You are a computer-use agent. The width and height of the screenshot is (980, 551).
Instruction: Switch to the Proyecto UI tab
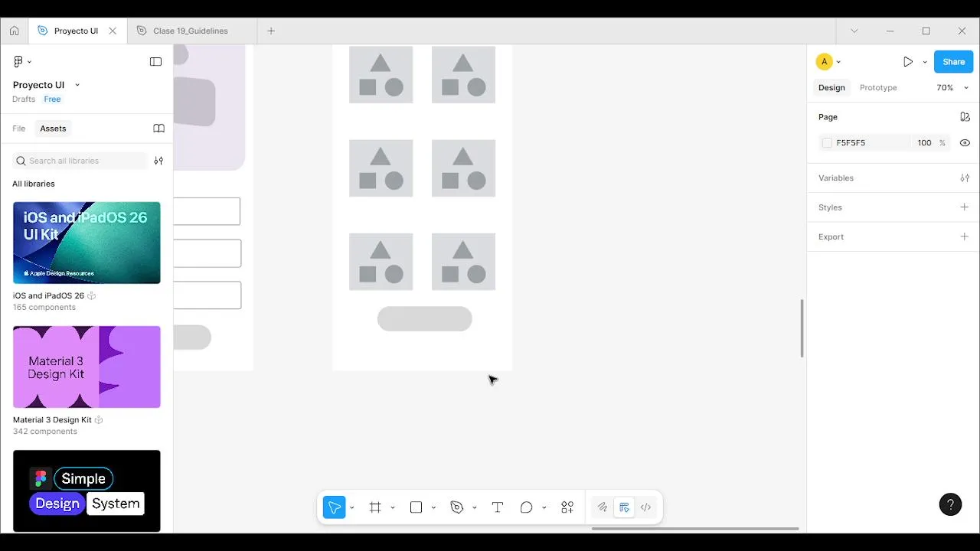[x=76, y=31]
